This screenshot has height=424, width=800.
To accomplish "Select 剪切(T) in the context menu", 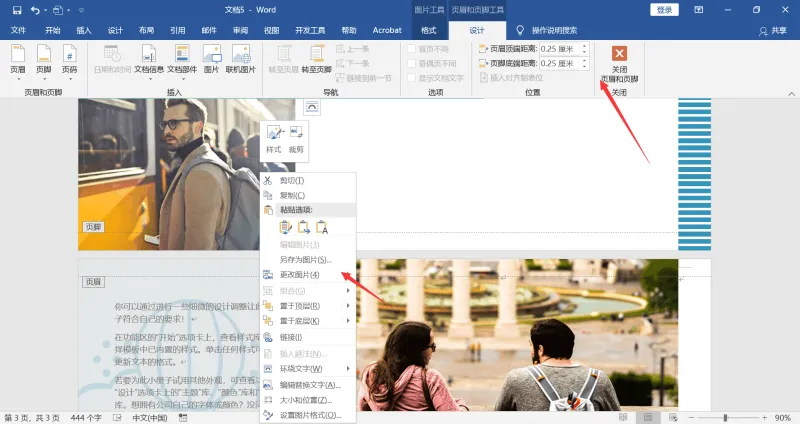I will (x=308, y=181).
